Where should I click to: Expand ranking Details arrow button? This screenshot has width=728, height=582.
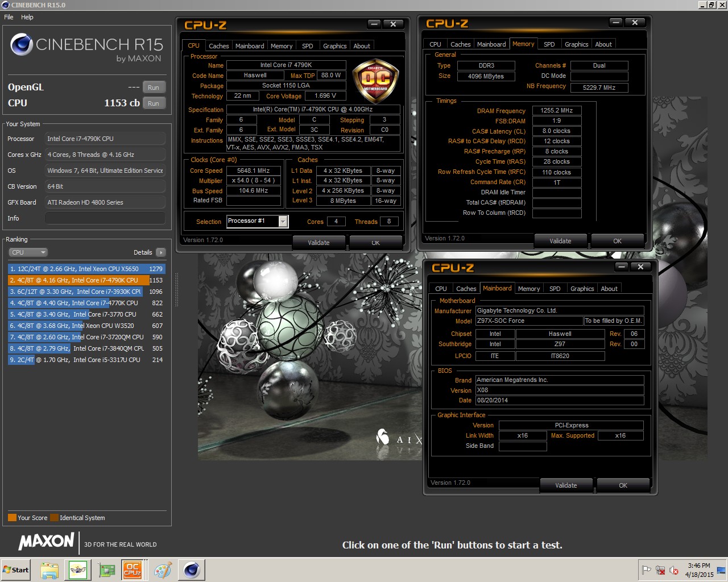pyautogui.click(x=161, y=252)
